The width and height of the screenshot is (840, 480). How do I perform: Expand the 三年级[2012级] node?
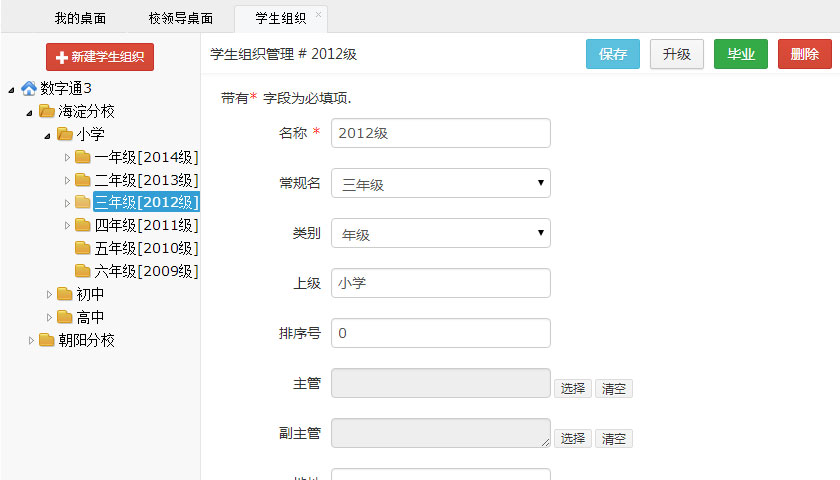click(x=67, y=203)
